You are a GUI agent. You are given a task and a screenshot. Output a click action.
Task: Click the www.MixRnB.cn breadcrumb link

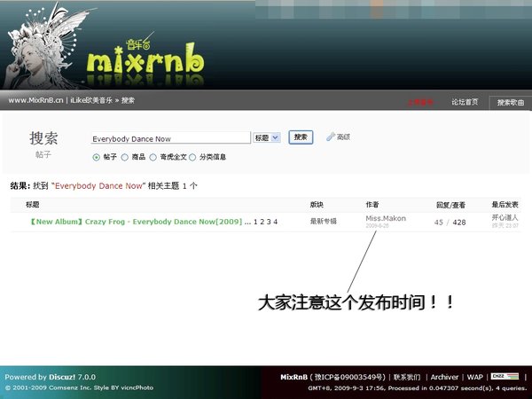tap(35, 100)
